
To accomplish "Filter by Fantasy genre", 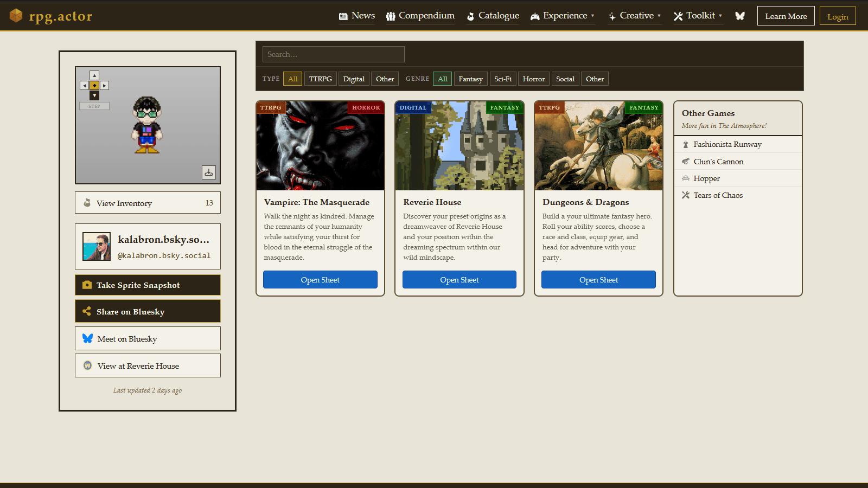I will (471, 79).
